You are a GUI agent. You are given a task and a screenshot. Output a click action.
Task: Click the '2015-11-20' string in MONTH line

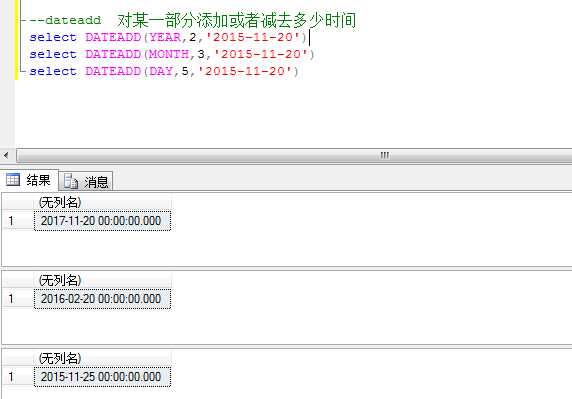coord(261,54)
